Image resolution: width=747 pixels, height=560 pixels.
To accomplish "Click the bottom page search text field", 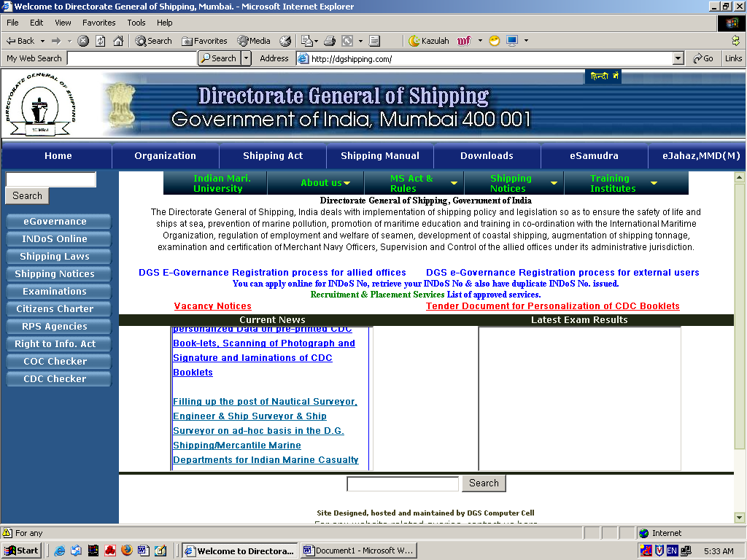I will 403,483.
